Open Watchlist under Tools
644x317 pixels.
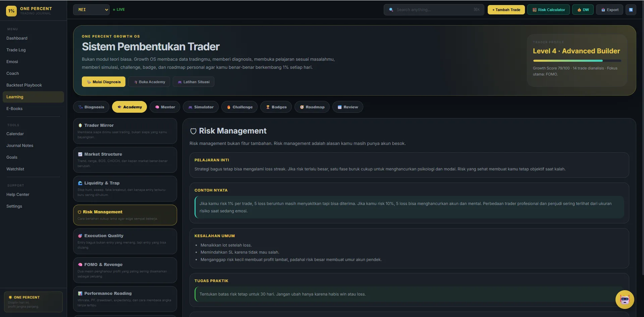33,169
